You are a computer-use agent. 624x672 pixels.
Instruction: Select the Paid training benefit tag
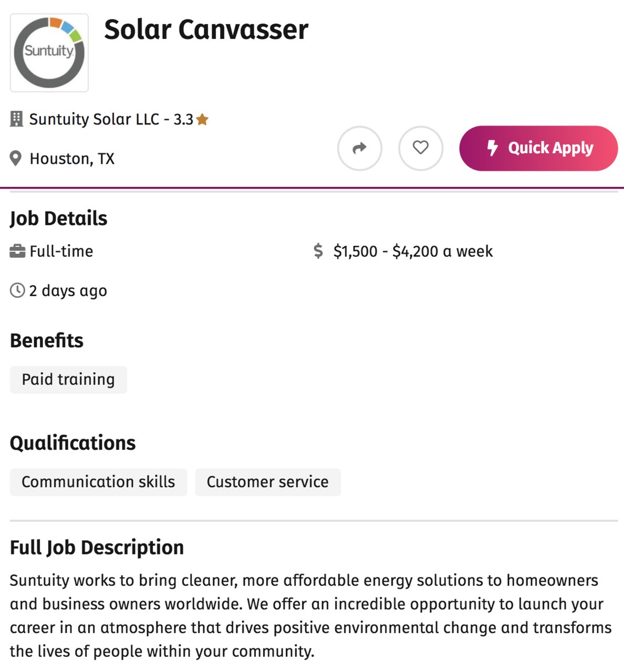(68, 380)
